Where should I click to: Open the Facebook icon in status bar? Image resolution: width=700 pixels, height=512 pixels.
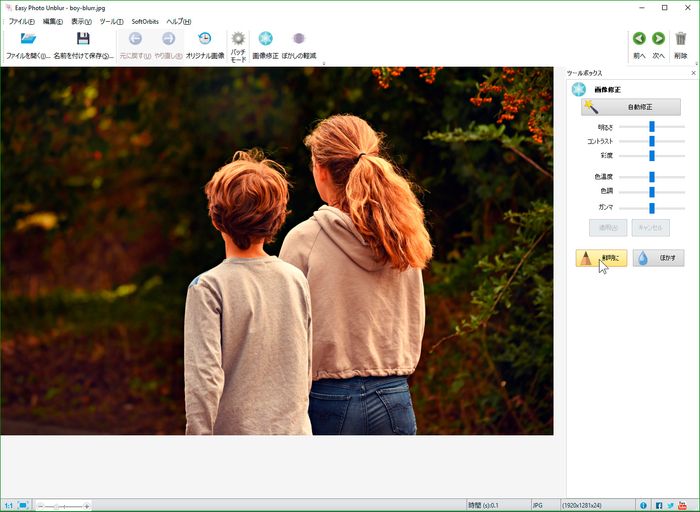[659, 505]
